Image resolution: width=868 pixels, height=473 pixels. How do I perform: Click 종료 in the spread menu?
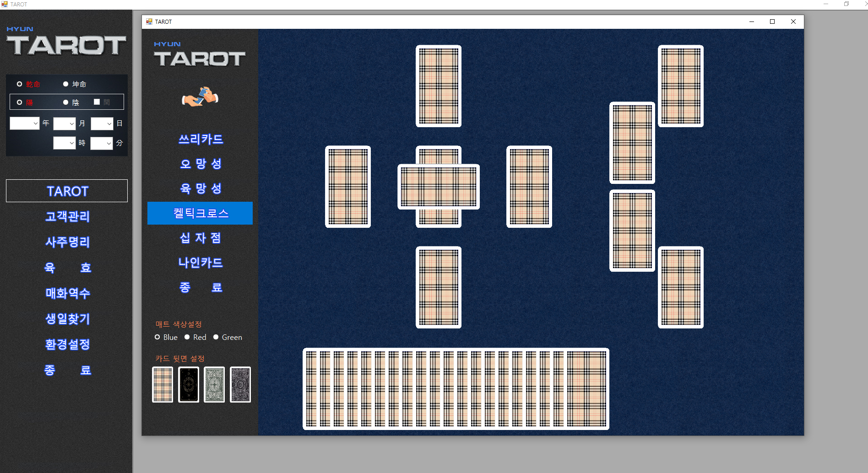click(x=200, y=287)
